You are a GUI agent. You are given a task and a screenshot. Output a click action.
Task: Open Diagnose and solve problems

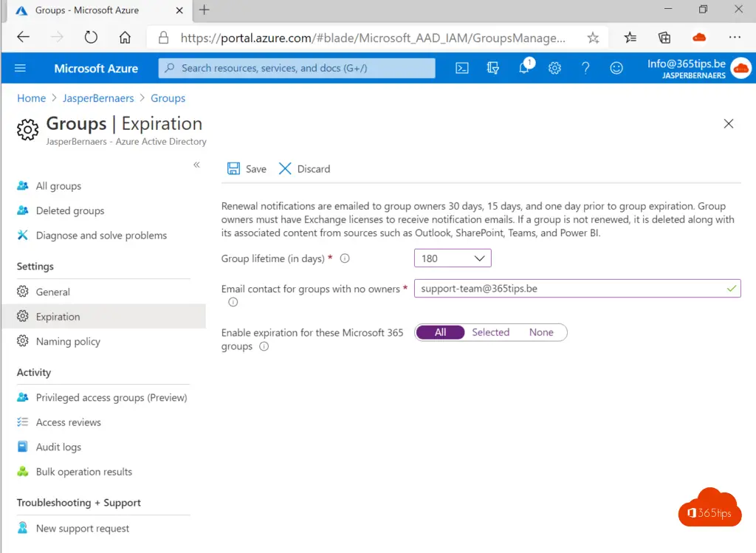point(101,236)
